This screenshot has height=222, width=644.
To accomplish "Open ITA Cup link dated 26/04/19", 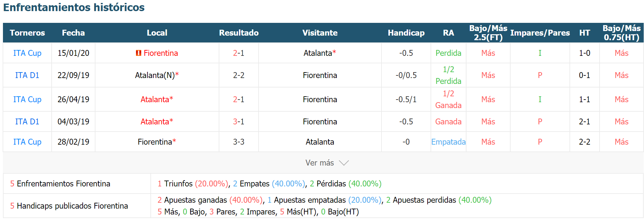I will point(27,99).
